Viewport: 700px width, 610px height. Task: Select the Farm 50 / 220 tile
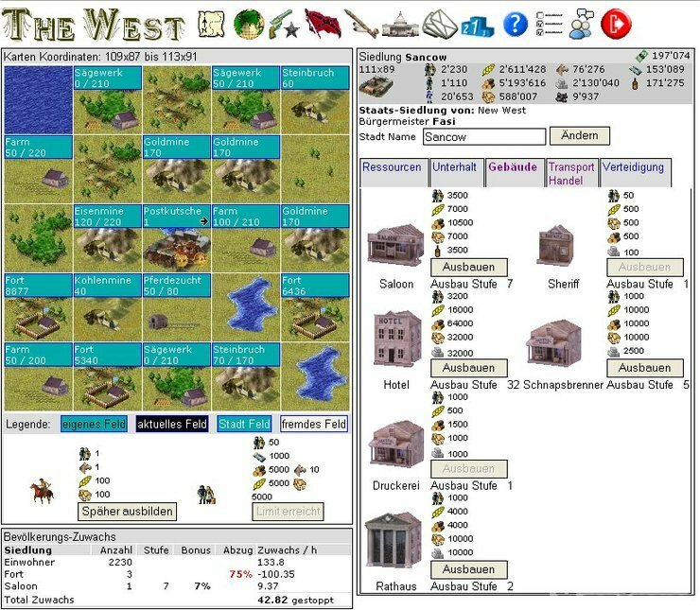[38, 168]
